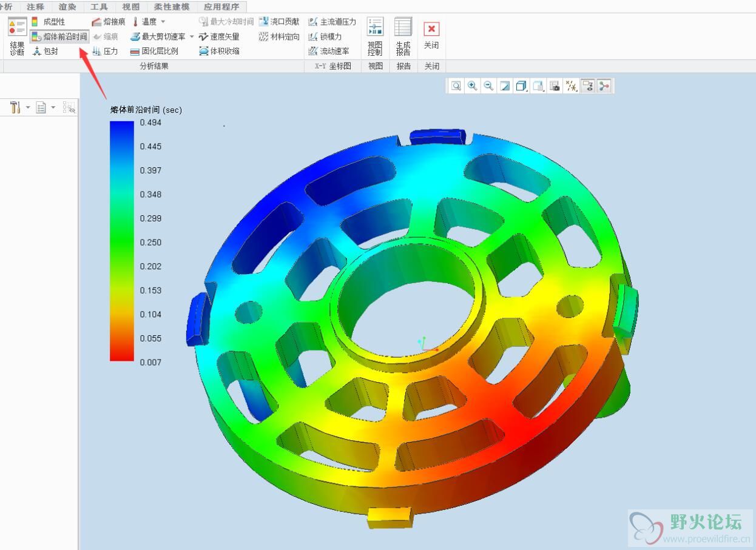Screen dimensions: 756x550
Task: Open 视图控制 view control
Action: point(375,36)
